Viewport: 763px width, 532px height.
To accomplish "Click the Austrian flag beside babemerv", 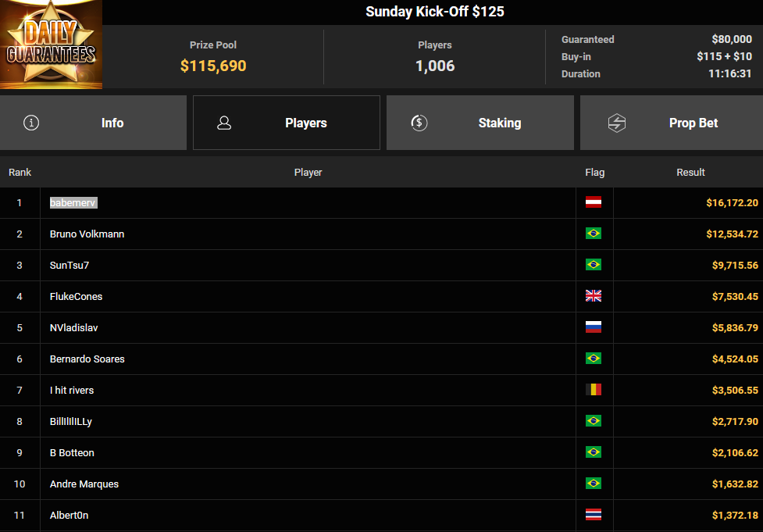I will pos(594,202).
